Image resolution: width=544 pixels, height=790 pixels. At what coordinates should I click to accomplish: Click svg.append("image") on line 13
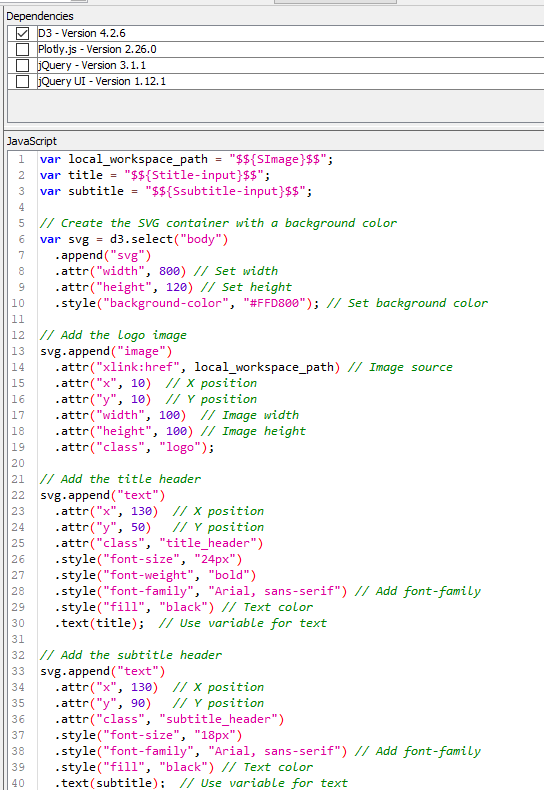click(106, 351)
